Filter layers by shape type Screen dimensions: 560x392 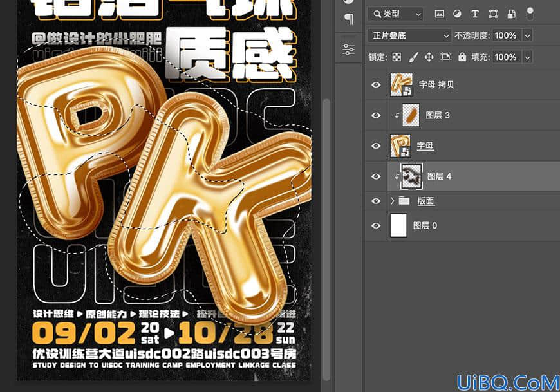(x=493, y=14)
